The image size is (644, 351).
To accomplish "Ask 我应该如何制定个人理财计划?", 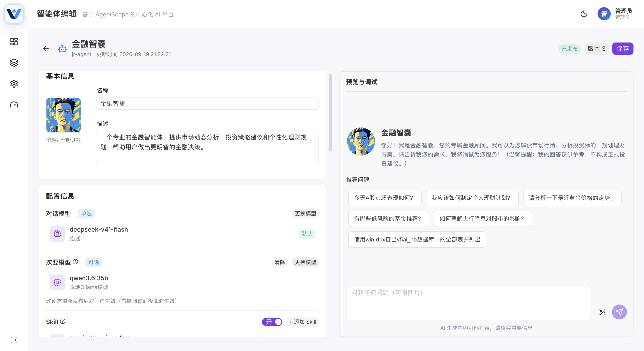I will tap(472, 198).
